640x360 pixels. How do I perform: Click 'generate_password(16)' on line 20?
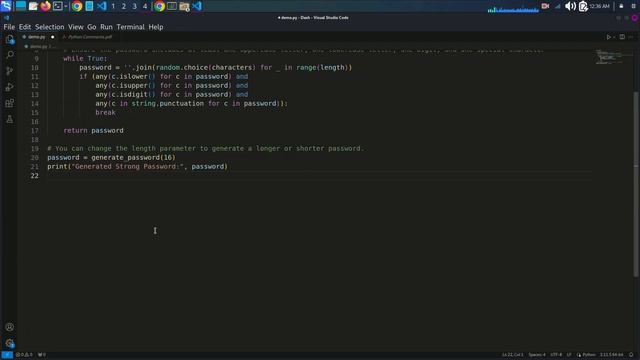click(133, 158)
